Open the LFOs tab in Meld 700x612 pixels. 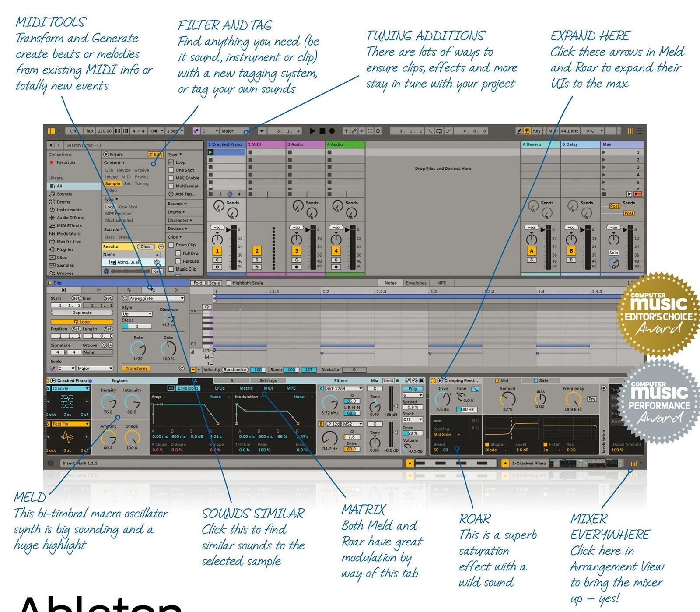220,388
